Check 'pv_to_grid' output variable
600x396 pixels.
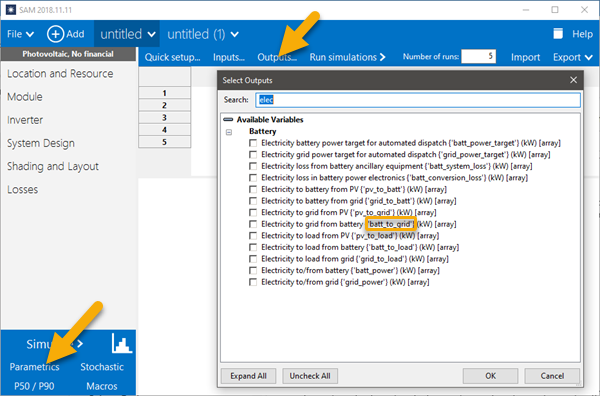(253, 212)
